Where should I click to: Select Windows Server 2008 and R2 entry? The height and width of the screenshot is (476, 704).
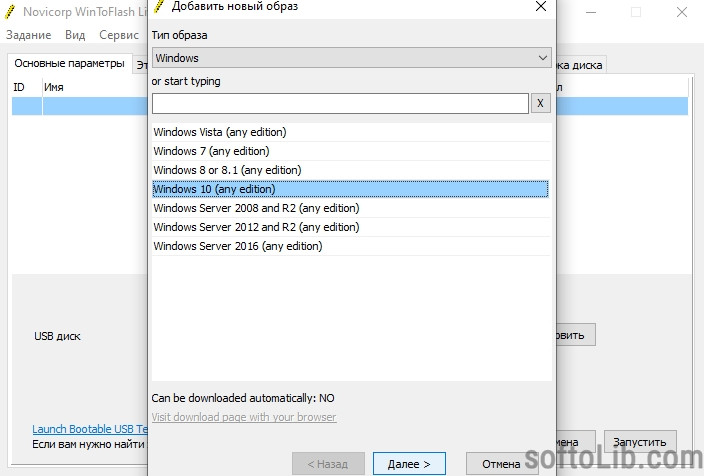point(350,208)
